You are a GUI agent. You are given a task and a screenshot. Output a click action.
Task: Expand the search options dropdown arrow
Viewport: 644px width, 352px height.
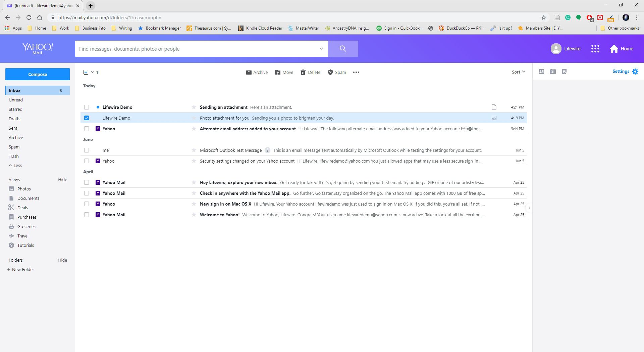coord(321,49)
